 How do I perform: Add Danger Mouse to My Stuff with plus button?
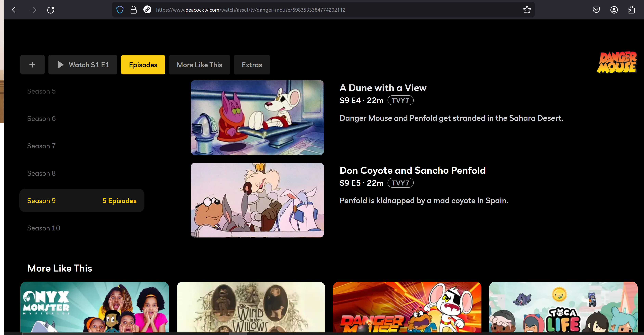(x=32, y=65)
